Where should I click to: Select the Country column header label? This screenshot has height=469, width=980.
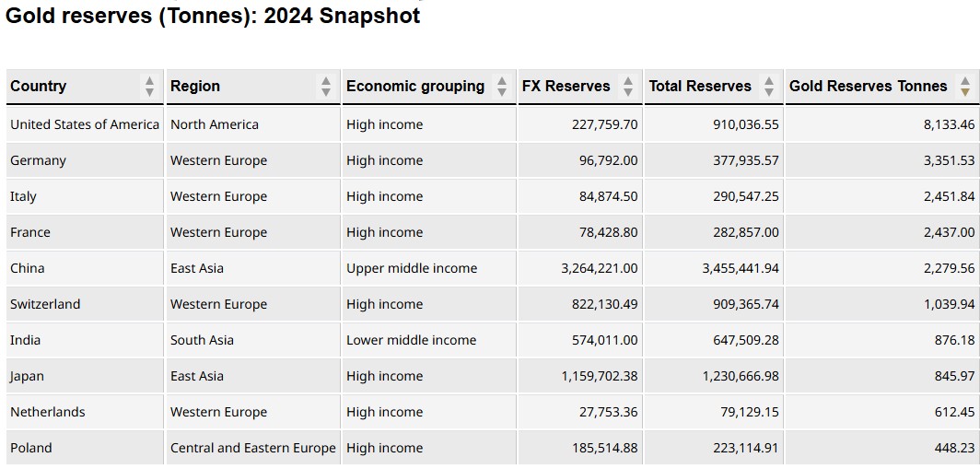point(39,87)
